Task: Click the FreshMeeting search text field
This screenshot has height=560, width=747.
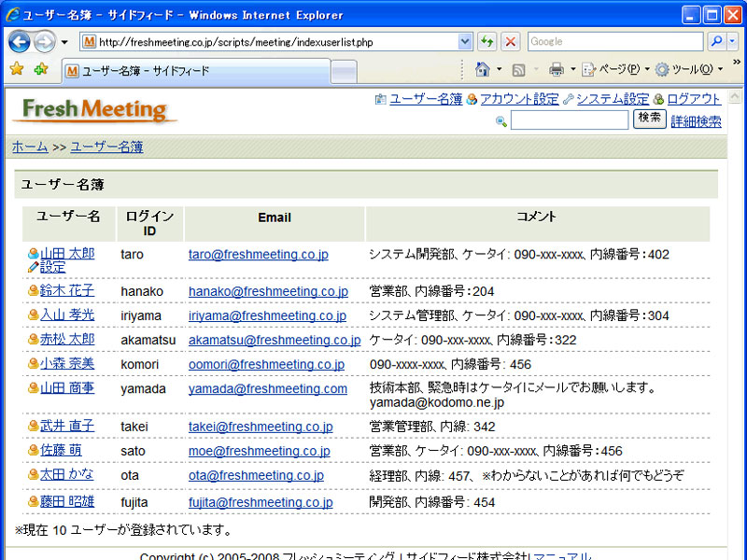Action: pos(570,120)
